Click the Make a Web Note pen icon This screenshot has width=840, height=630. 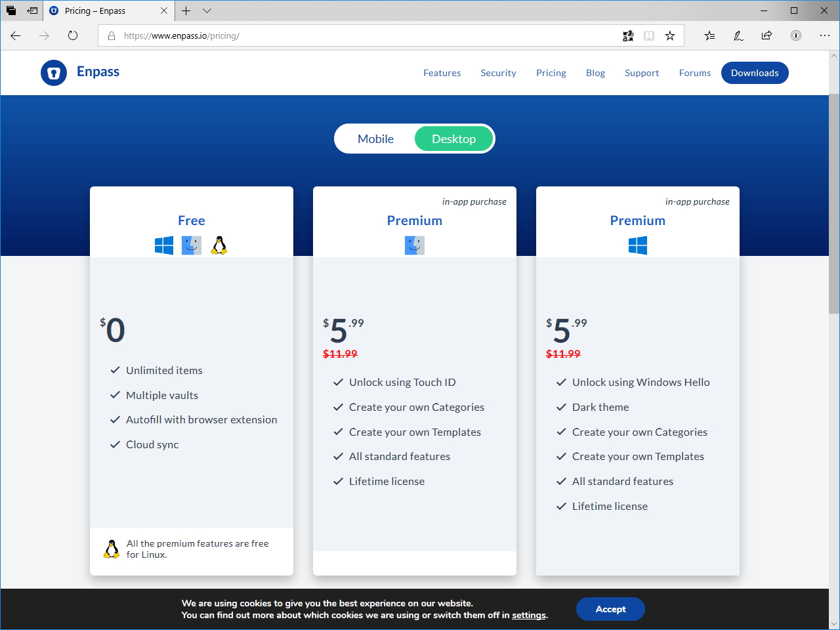pos(738,35)
